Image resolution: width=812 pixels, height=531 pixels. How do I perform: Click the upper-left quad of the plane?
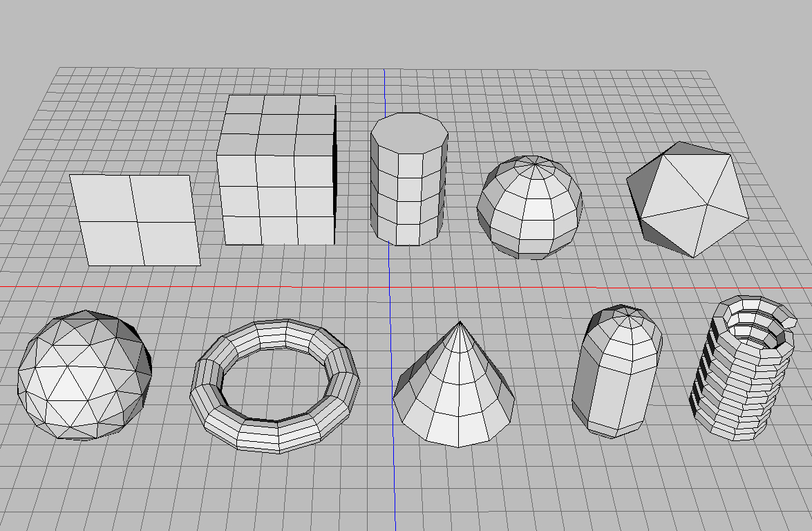(x=104, y=198)
